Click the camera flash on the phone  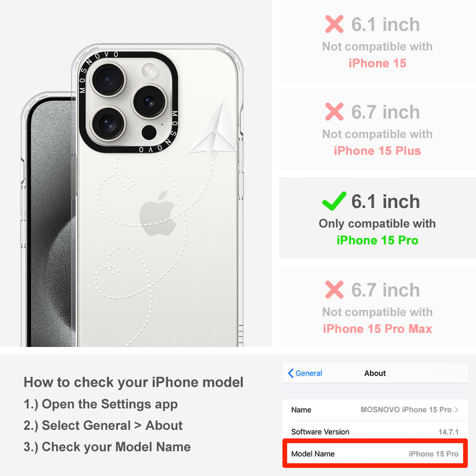[x=149, y=70]
